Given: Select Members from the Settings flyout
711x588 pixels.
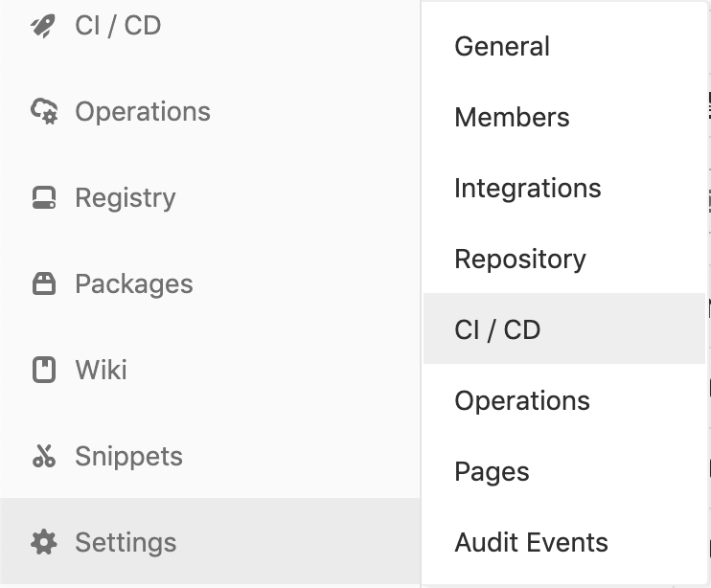Looking at the screenshot, I should click(512, 118).
